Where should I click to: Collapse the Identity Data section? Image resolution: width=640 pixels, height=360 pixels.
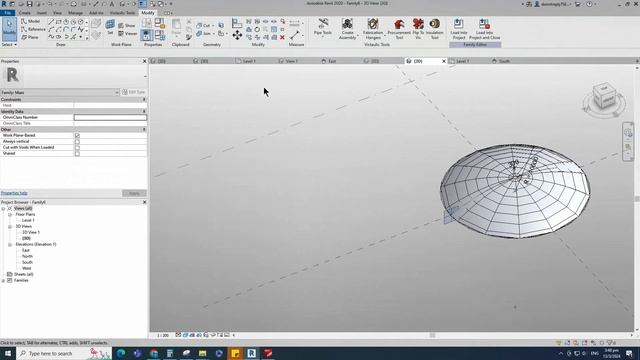point(144,111)
